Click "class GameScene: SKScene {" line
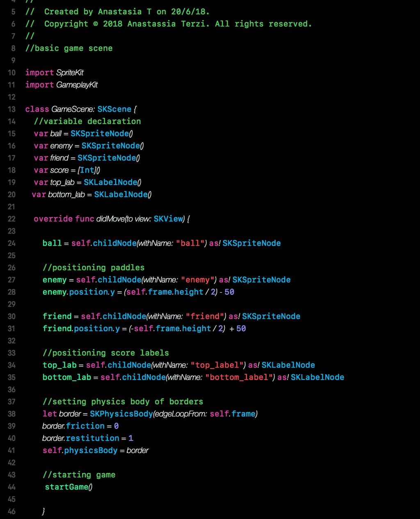 (x=81, y=109)
